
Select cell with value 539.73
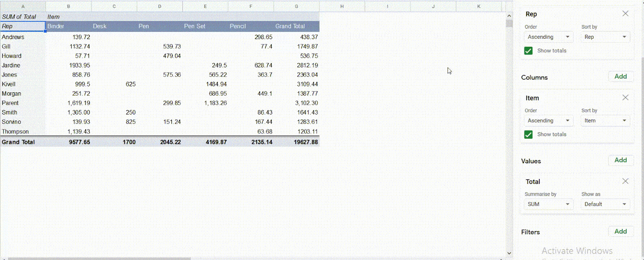pos(160,46)
